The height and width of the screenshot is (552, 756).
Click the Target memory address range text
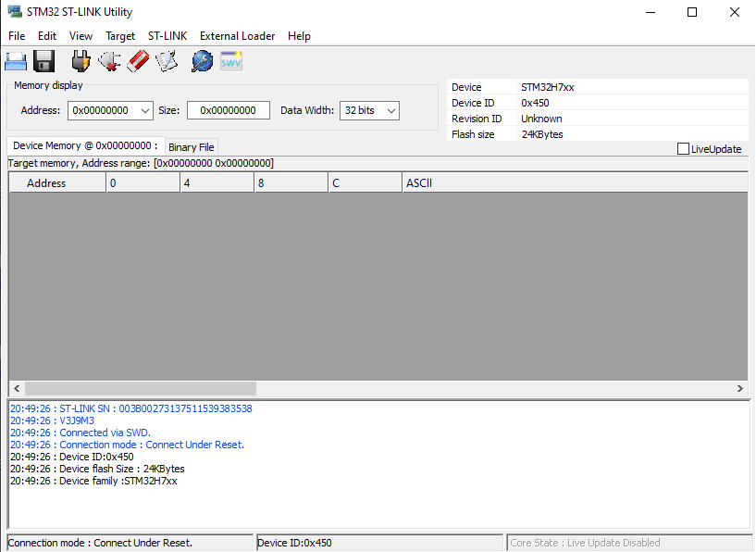click(x=141, y=163)
